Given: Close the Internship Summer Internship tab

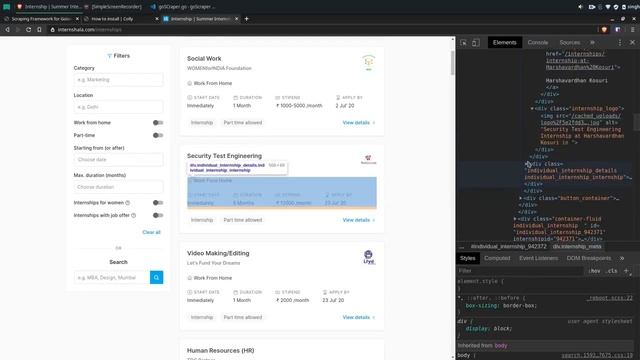Looking at the screenshot, I should pos(236,19).
